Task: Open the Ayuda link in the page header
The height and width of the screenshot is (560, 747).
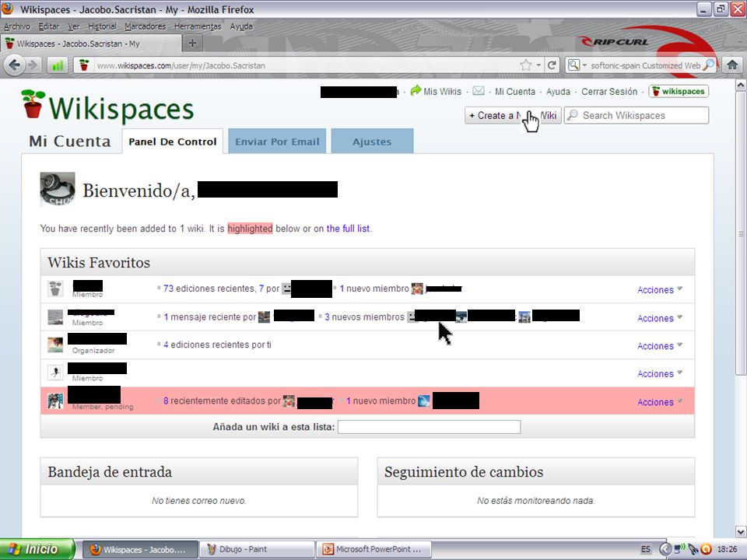Action: 558,92
